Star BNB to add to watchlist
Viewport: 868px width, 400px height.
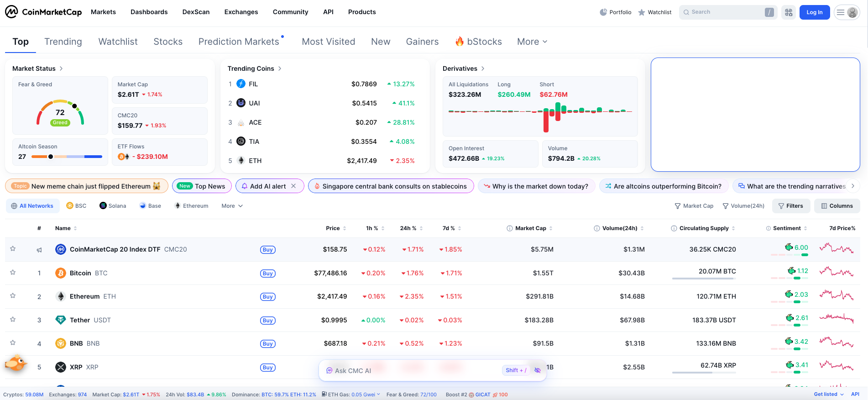click(13, 343)
